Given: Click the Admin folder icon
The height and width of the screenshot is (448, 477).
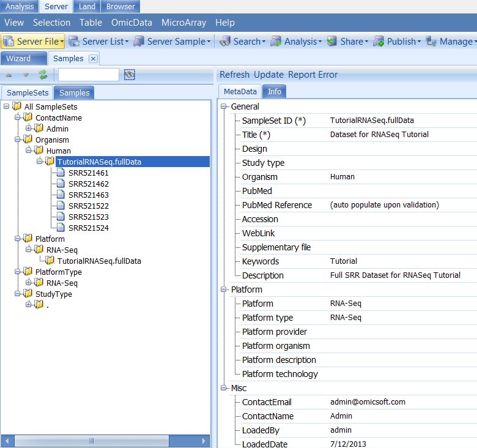Looking at the screenshot, I should point(39,128).
